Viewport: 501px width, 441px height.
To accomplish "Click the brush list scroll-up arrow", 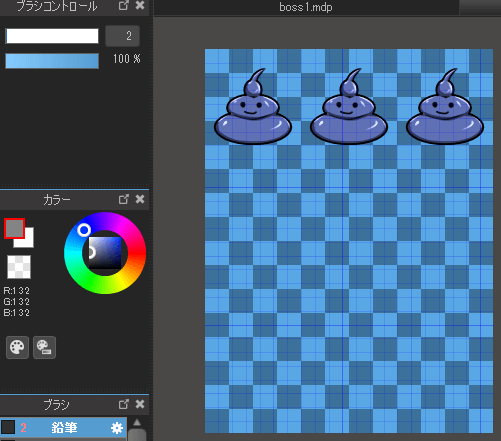I will pyautogui.click(x=137, y=423).
